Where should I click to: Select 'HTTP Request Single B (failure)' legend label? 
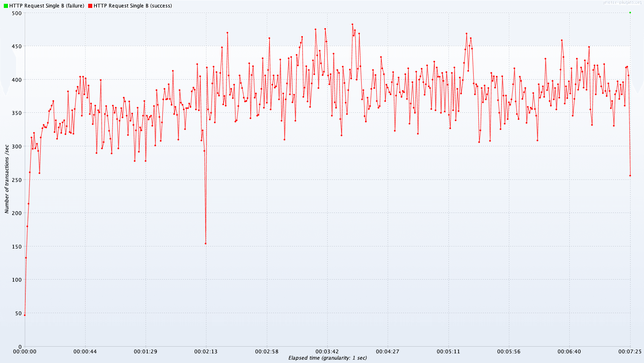[x=47, y=6]
